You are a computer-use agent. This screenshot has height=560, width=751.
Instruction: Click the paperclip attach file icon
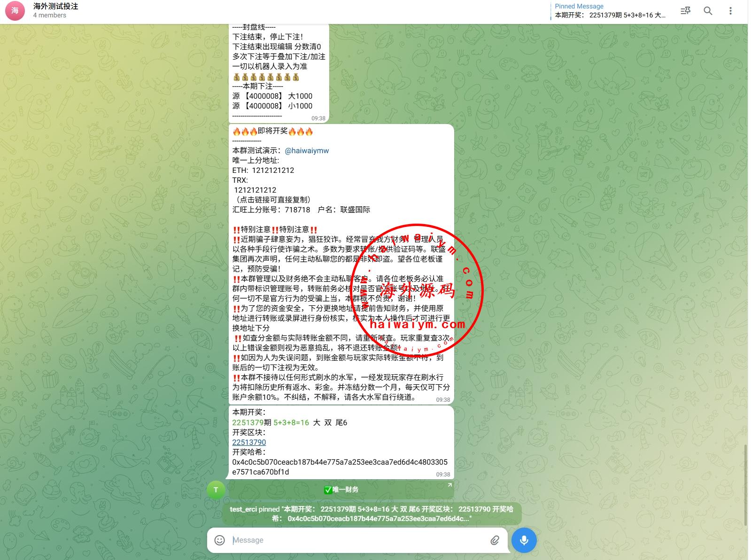pyautogui.click(x=495, y=540)
